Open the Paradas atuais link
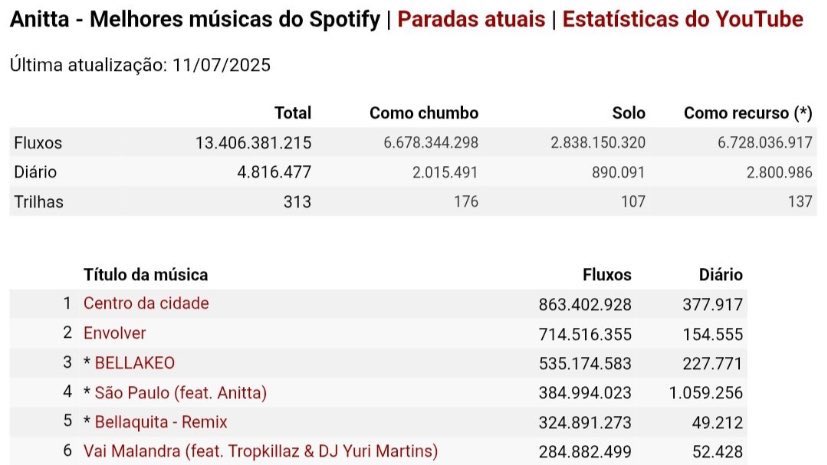The image size is (827, 465). (470, 20)
